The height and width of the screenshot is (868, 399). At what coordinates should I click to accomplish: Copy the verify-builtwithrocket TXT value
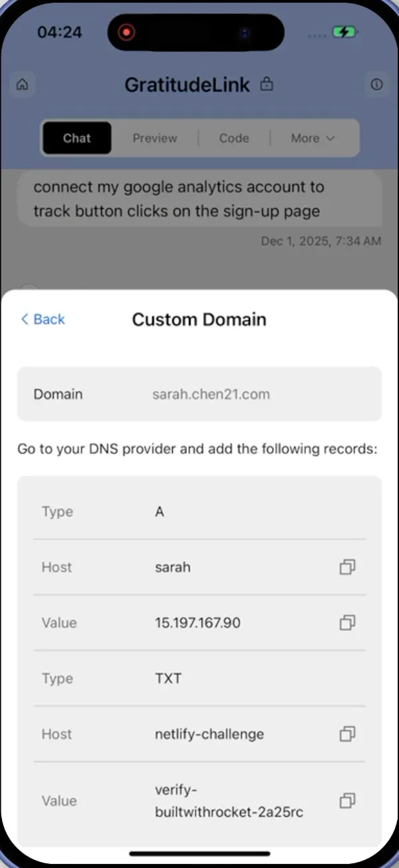346,801
